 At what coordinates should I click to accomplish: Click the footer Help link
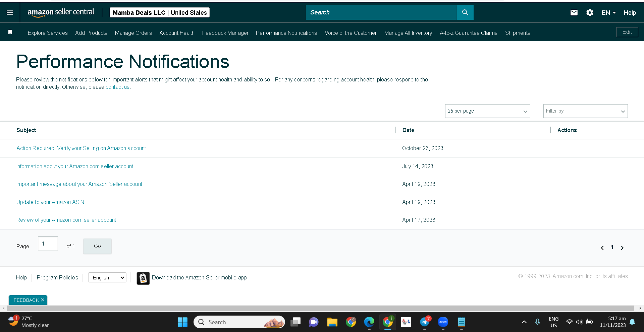tap(21, 278)
